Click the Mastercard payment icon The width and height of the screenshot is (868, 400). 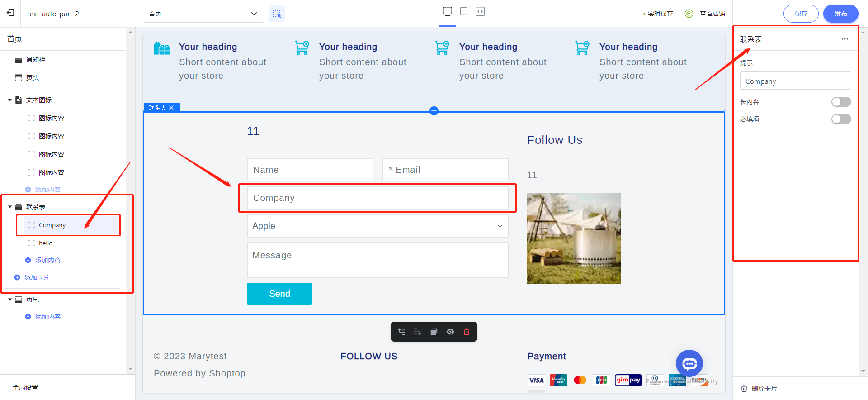tap(580, 380)
